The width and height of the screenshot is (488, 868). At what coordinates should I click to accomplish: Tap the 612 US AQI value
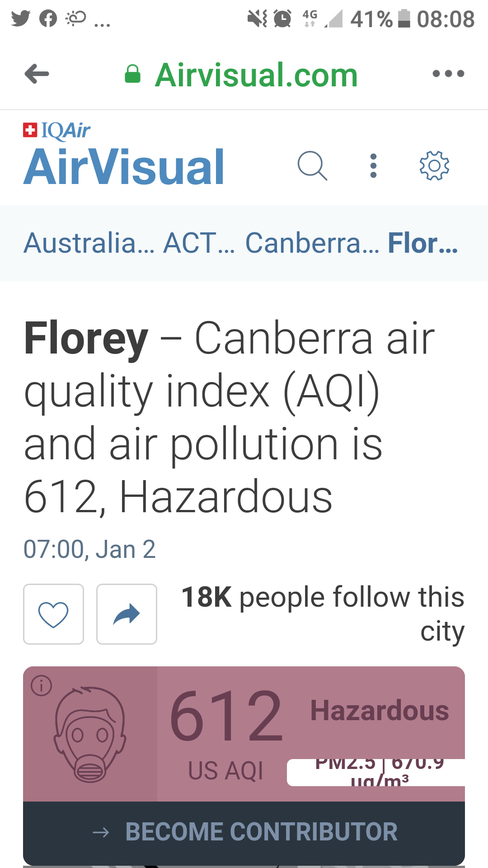pos(226,717)
